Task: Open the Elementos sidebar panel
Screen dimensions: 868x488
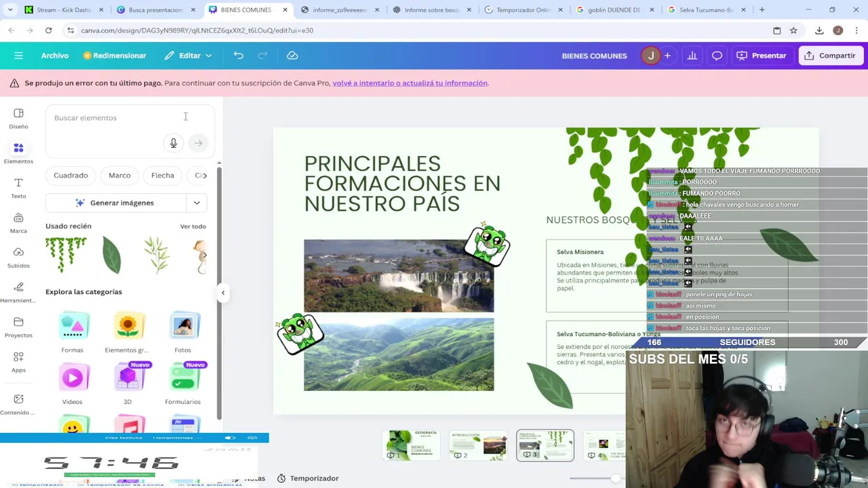Action: coord(18,153)
